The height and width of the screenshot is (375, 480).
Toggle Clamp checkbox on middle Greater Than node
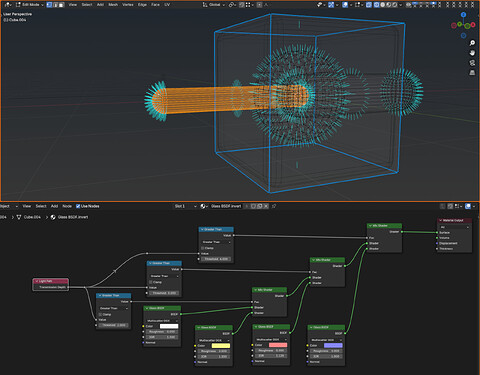[x=151, y=282]
